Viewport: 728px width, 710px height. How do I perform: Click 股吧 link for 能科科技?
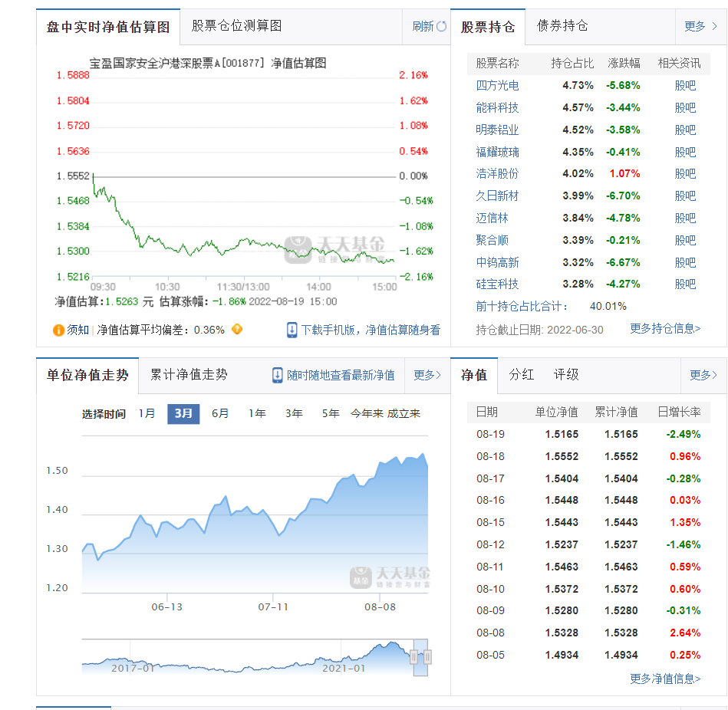pyautogui.click(x=687, y=107)
